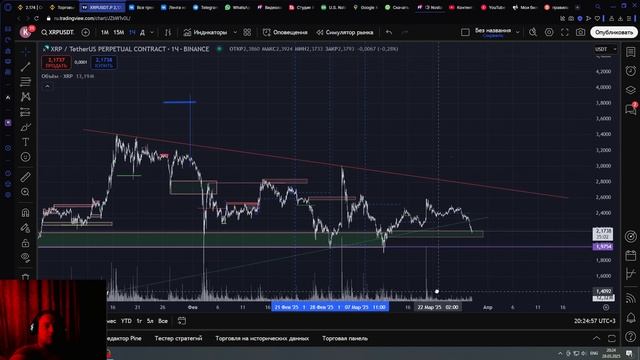640x360 pixels.
Task: Set range to YTD
Action: coord(126,321)
